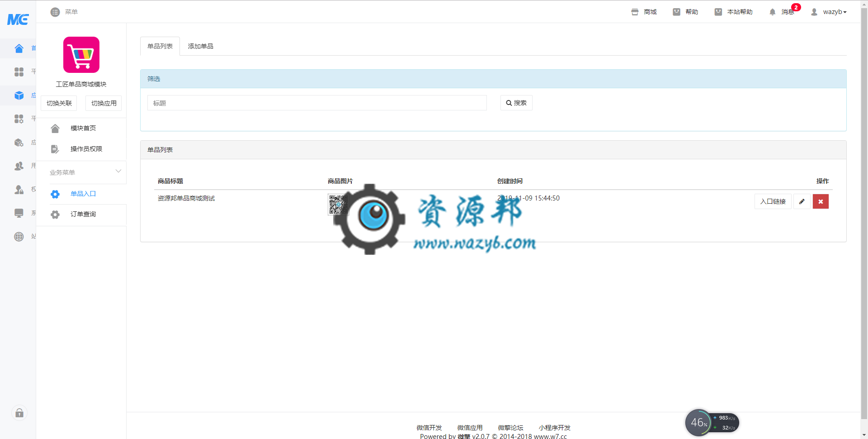Switch to the 单品列表 tab
This screenshot has height=439, width=868.
click(160, 46)
